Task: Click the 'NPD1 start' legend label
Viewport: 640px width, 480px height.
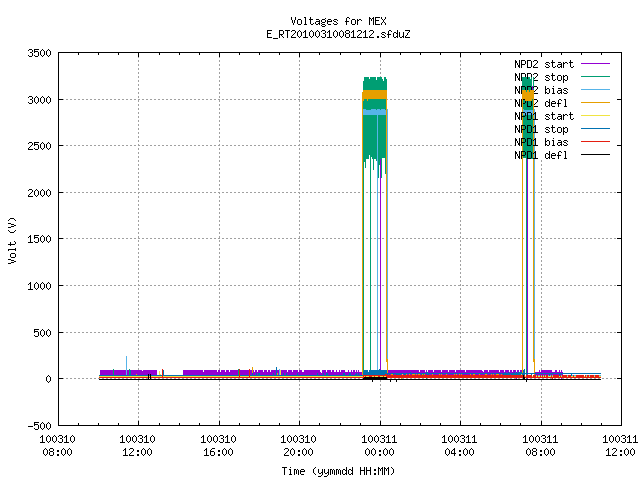Action: click(544, 116)
